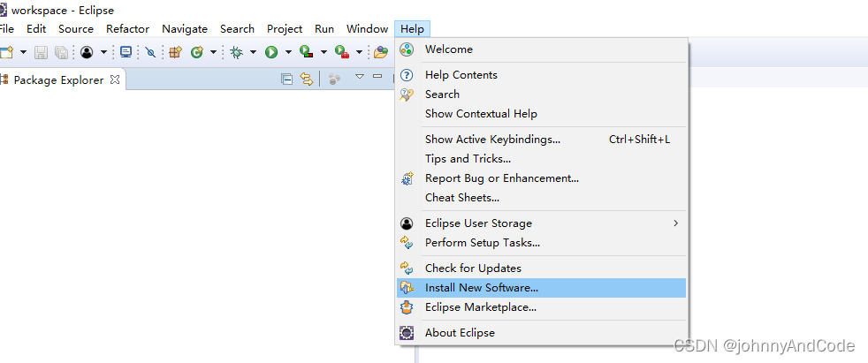The image size is (868, 363).
Task: Expand the Run dropdown arrow
Action: click(x=288, y=52)
